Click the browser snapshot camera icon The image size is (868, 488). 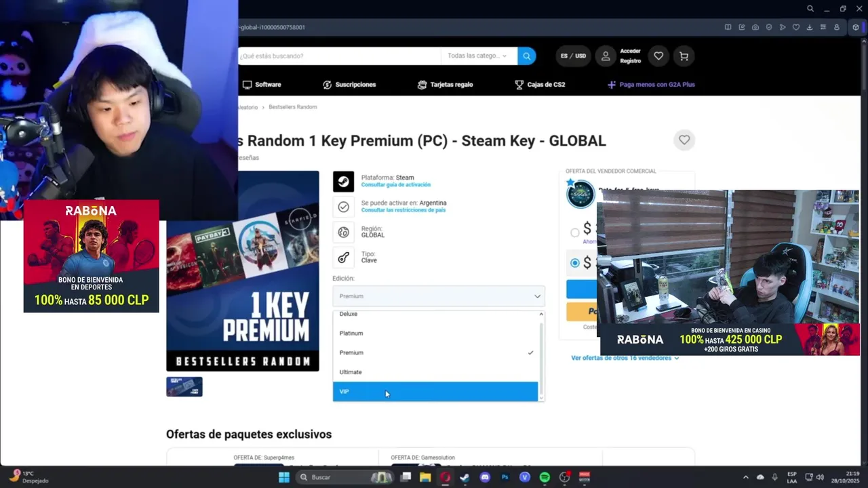(755, 27)
